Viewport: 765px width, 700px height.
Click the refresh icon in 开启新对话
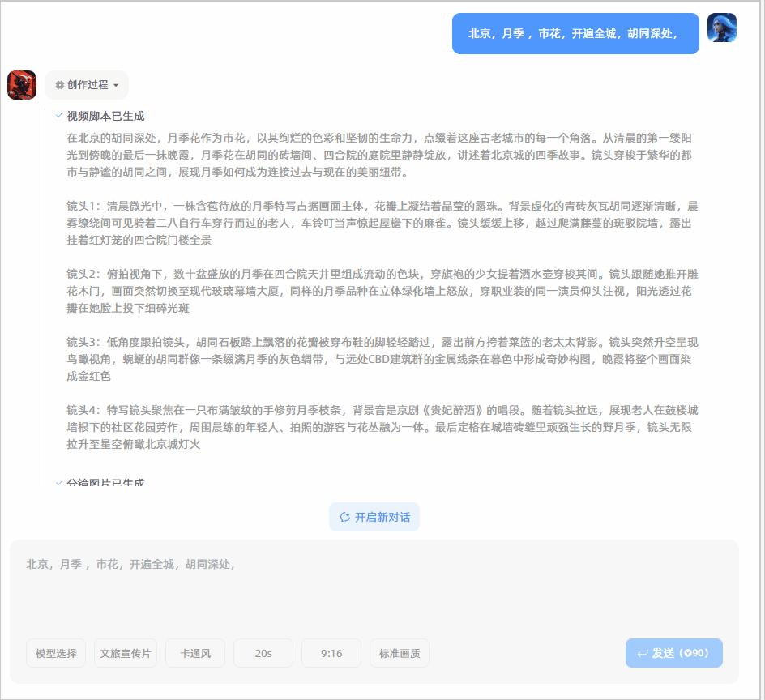[345, 517]
